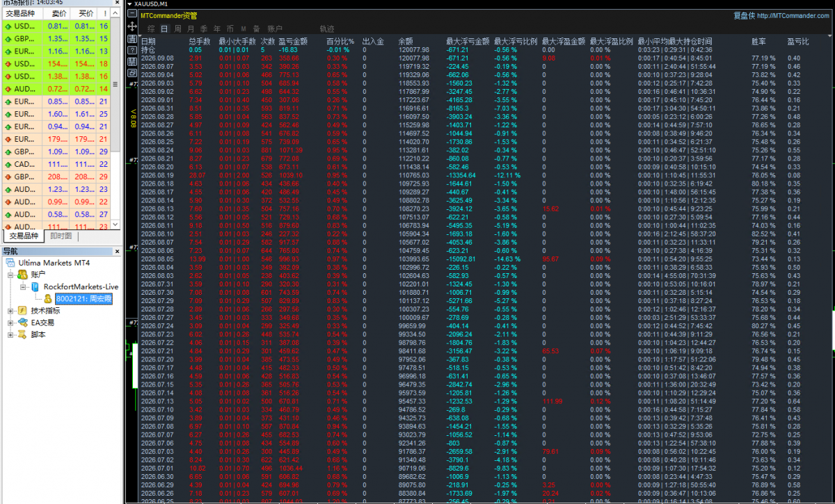Sort by the 最大浮亏金额 column header
The width and height of the screenshot is (835, 504).
(468, 42)
